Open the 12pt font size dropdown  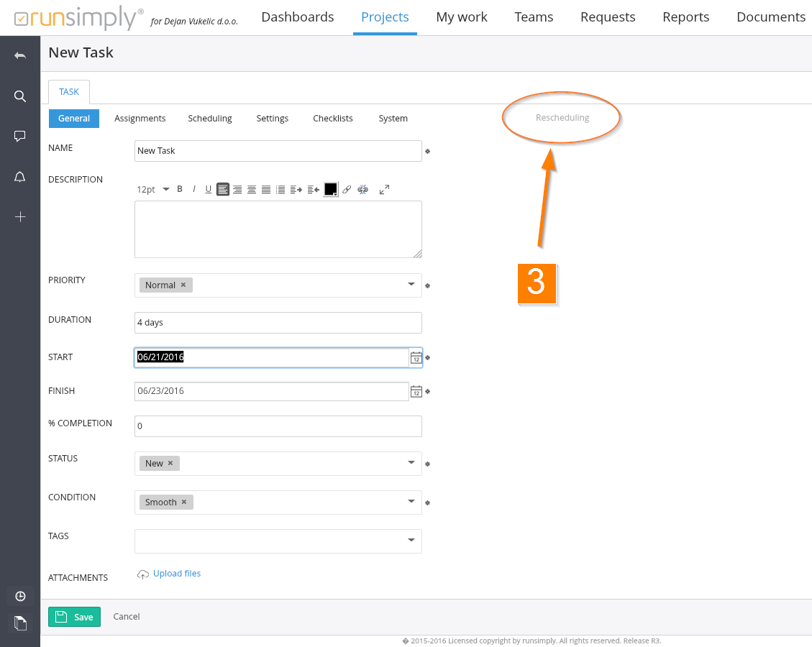[x=152, y=189]
